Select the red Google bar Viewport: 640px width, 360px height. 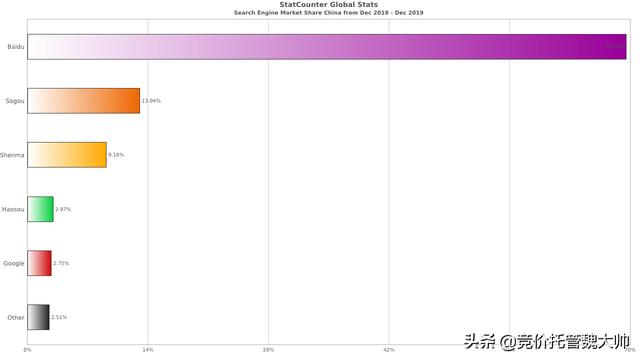[x=40, y=263]
